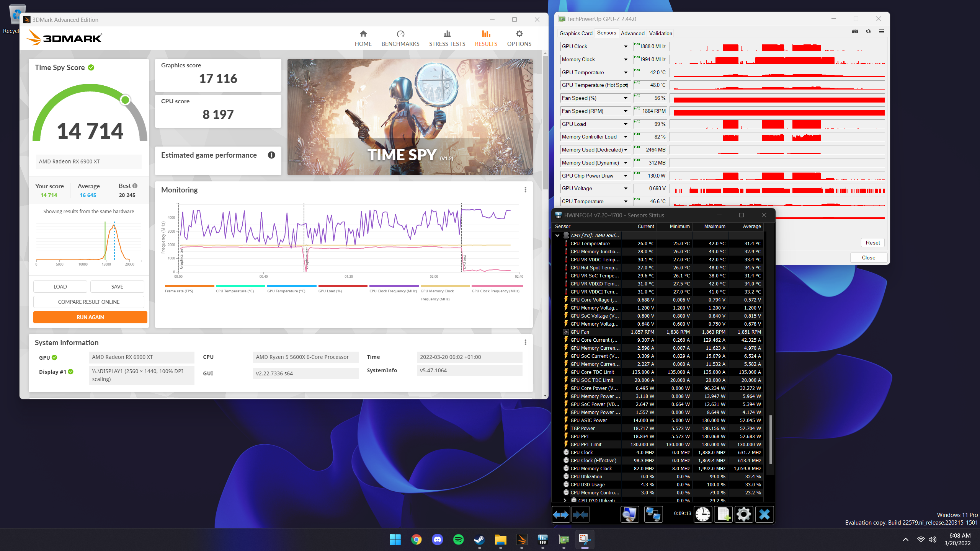Toggle the GPU Load (%) graph legend
Viewport: 980px width, 551px height.
(330, 291)
